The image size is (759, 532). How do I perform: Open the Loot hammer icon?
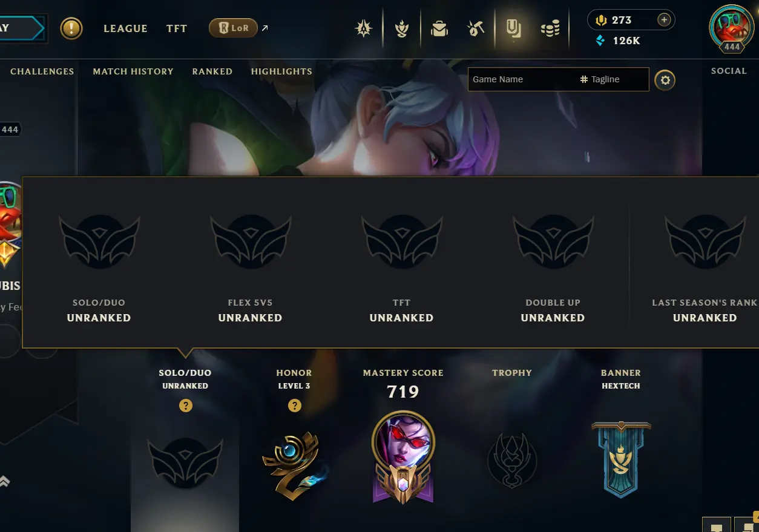point(476,28)
